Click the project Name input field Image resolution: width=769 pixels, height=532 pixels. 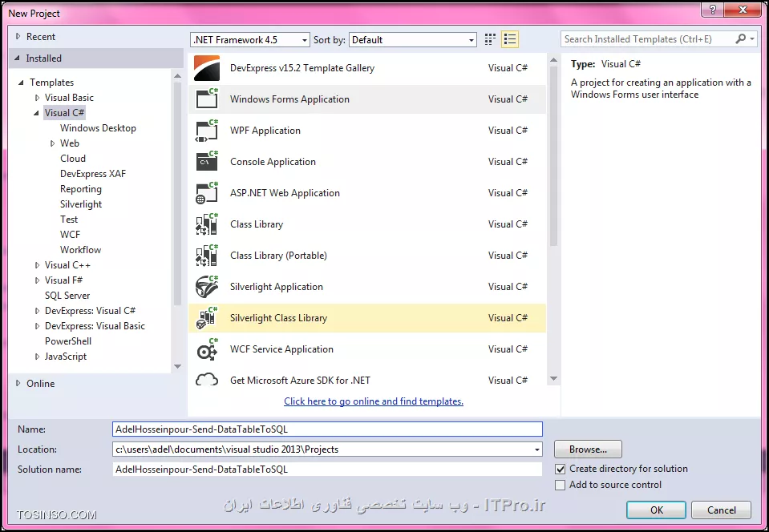pyautogui.click(x=328, y=429)
